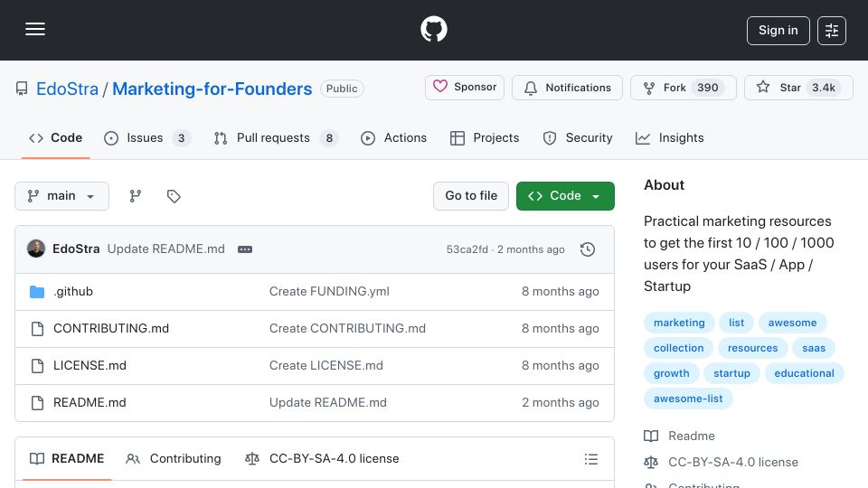
Task: Click EdoStra's avatar in latest commit
Action: (x=36, y=249)
